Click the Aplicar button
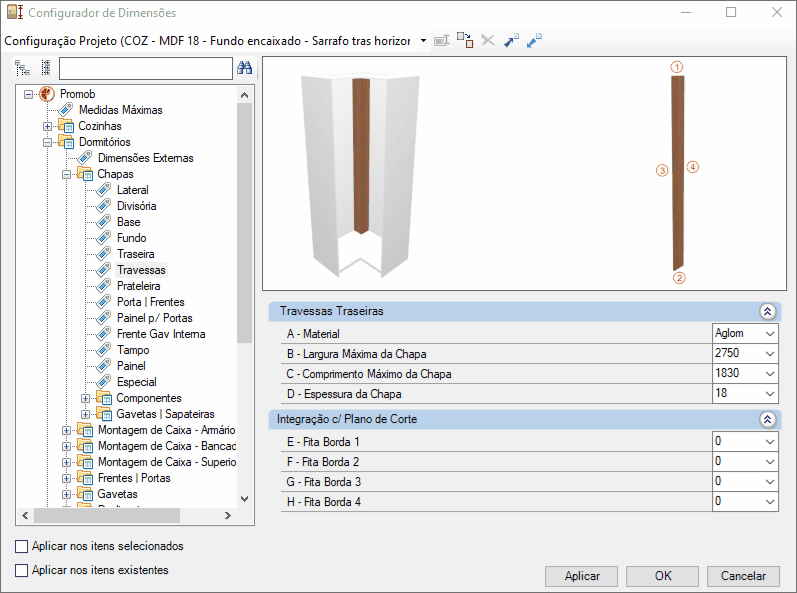This screenshot has width=797, height=593. tap(581, 576)
